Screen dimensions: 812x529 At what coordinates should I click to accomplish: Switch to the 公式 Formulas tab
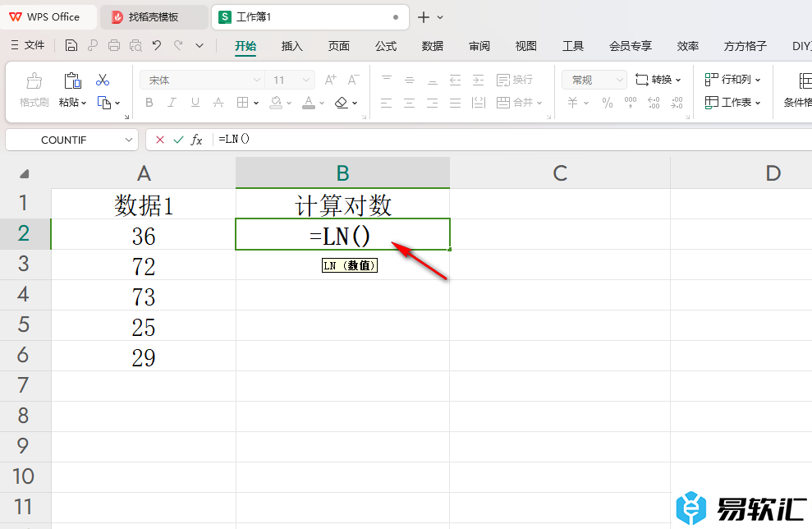tap(386, 46)
